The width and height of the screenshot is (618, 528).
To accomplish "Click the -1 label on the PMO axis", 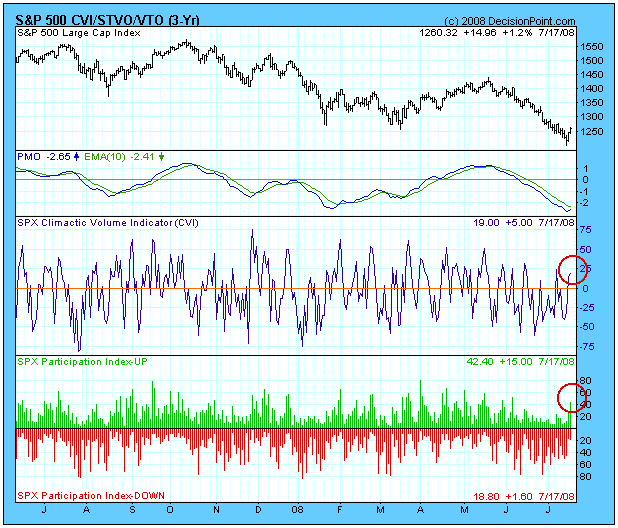I will [585, 192].
